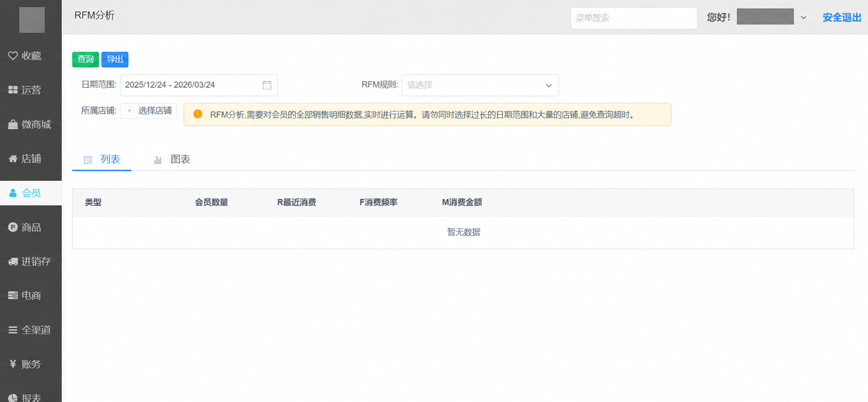868x402 pixels.
Task: Open the 微商城 sidebar menu
Action: click(31, 124)
